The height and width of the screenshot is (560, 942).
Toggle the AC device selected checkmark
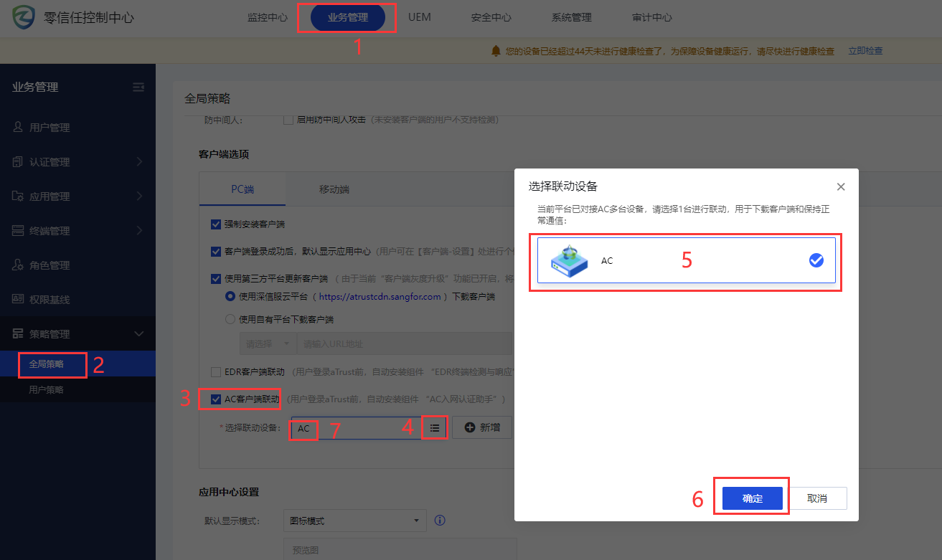[816, 261]
